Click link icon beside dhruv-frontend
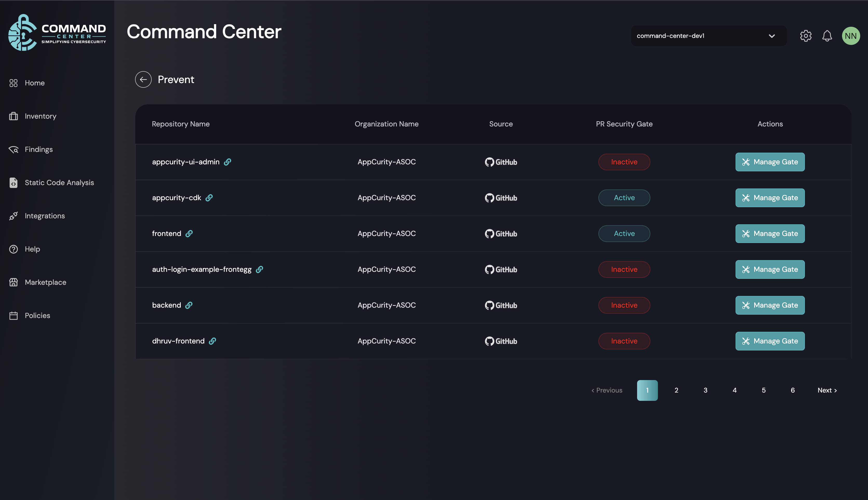The image size is (868, 500). pyautogui.click(x=213, y=341)
